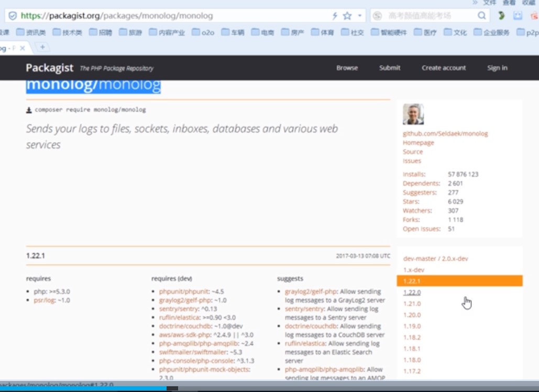Open the o2o bookmark folder
Image resolution: width=539 pixels, height=392 pixels.
point(203,32)
